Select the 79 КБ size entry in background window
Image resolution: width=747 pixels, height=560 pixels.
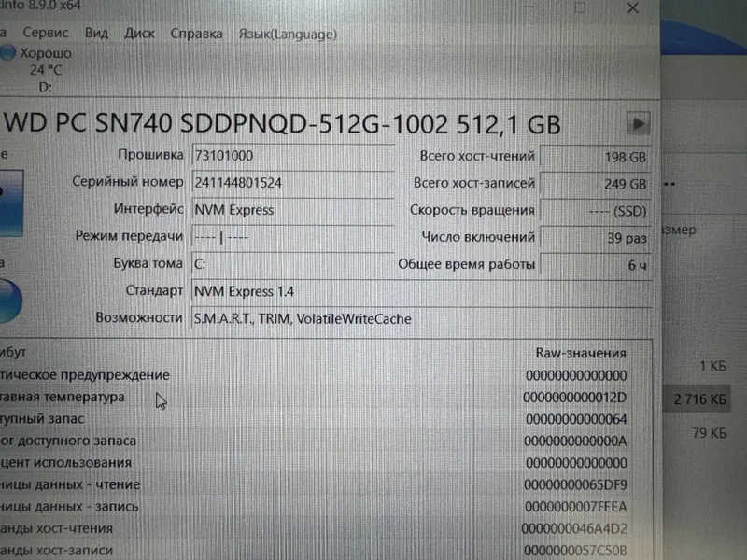point(710,433)
